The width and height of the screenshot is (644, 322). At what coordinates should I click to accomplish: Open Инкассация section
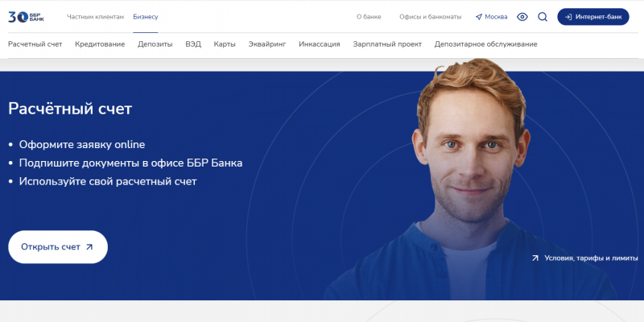pyautogui.click(x=319, y=44)
